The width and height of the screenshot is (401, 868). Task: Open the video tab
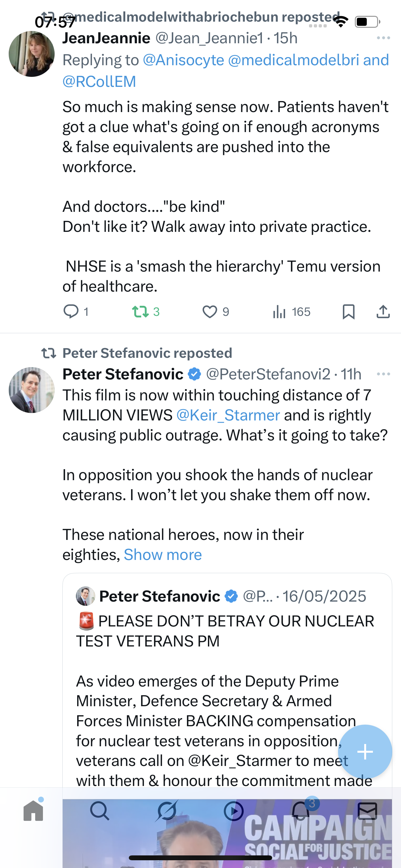tap(233, 811)
